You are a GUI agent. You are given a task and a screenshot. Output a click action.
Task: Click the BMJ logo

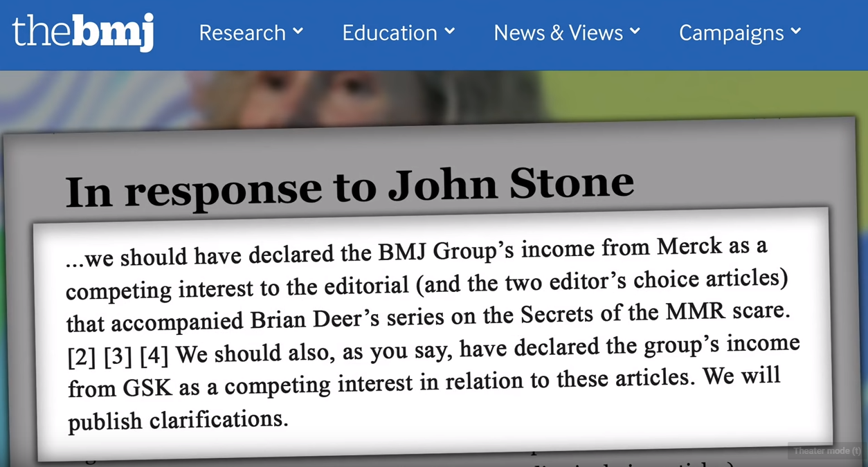(83, 32)
